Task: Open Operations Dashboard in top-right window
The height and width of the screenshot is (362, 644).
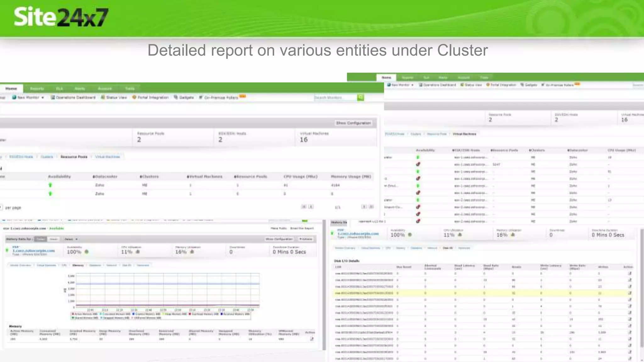Action: pyautogui.click(x=437, y=85)
